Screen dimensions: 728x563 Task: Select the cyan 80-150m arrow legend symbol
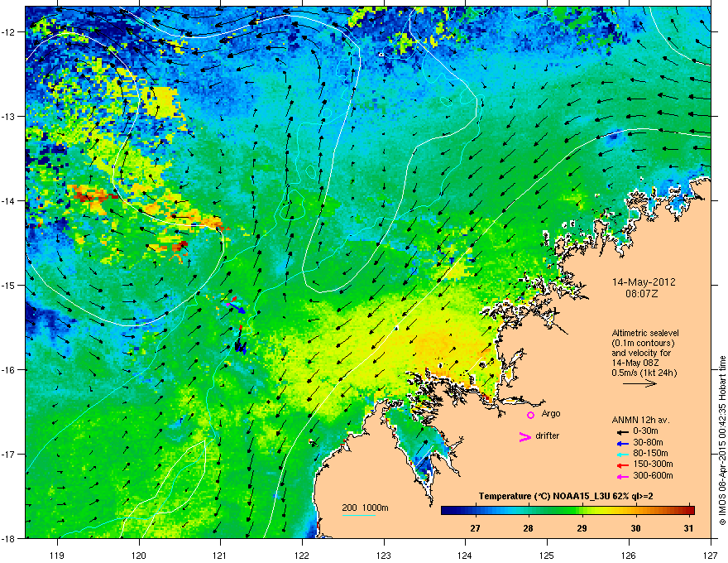(622, 455)
